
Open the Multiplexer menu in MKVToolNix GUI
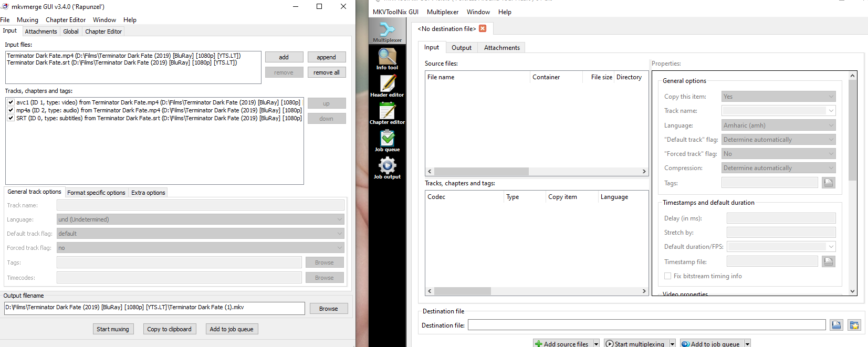tap(443, 12)
